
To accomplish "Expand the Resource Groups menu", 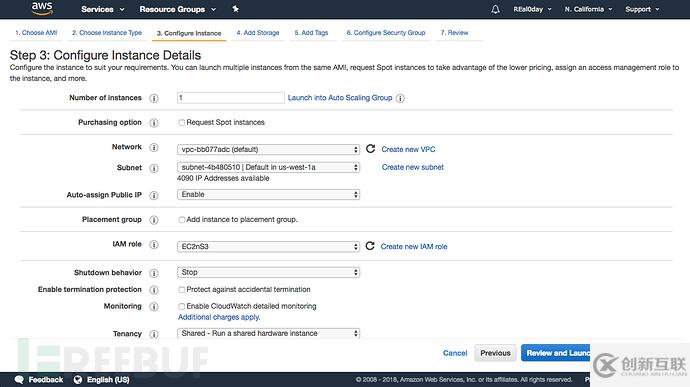I will (177, 9).
